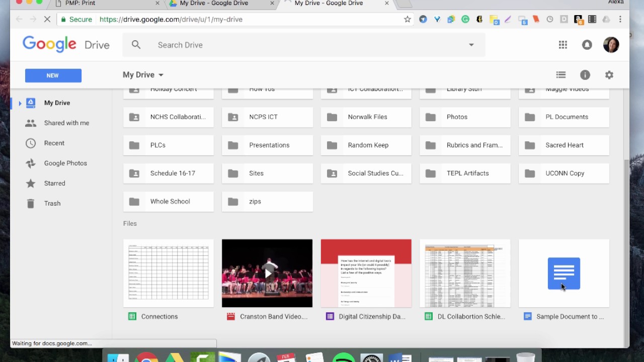The width and height of the screenshot is (644, 362).
Task: Open the Drive settings gear
Action: coord(609,75)
